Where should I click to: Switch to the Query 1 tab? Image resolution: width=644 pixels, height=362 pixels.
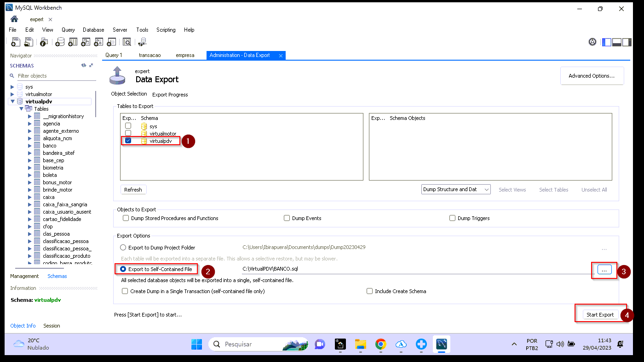[114, 55]
